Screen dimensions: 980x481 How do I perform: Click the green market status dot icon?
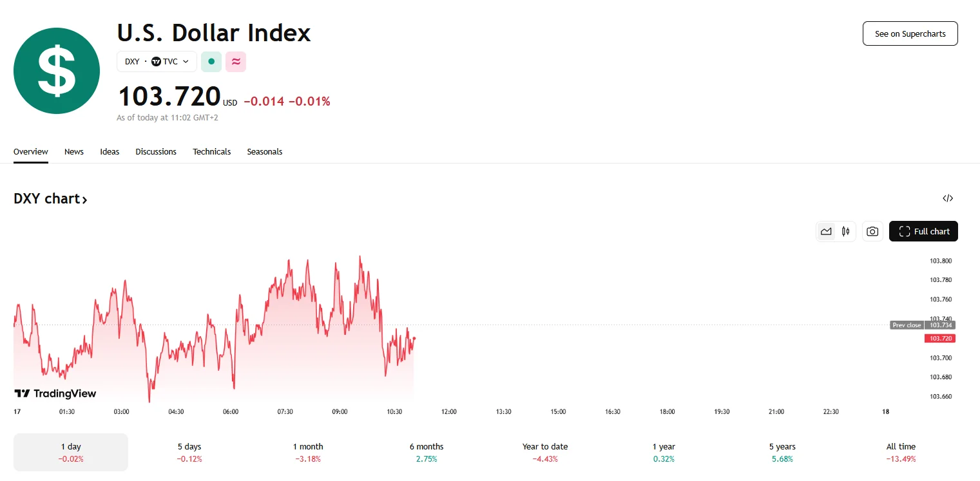[x=211, y=62]
